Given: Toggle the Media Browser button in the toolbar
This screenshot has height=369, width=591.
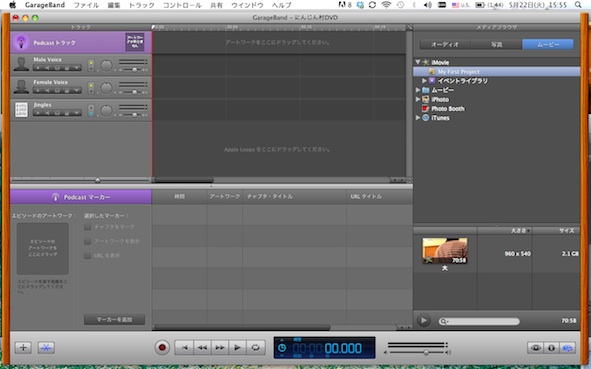Looking at the screenshot, I should pos(567,348).
